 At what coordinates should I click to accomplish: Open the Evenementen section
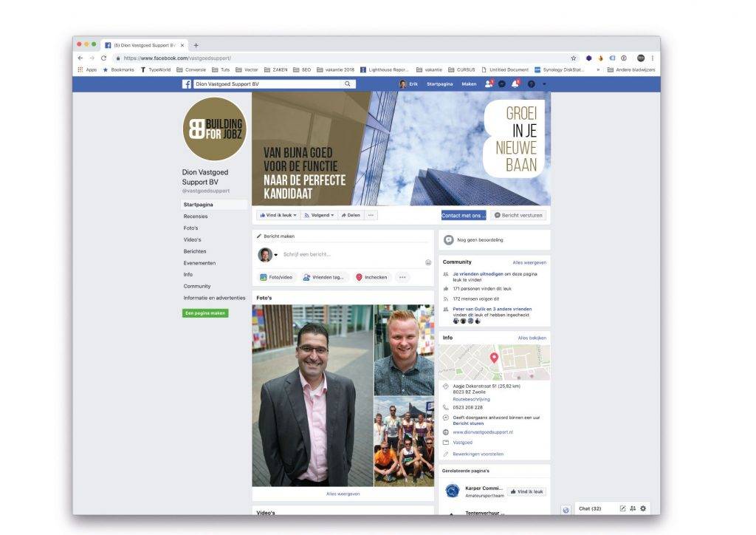[199, 263]
